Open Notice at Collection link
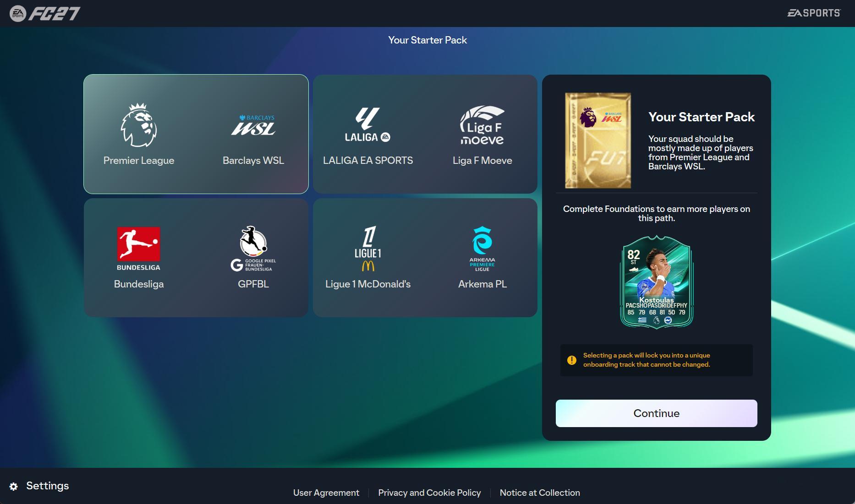 pyautogui.click(x=540, y=493)
